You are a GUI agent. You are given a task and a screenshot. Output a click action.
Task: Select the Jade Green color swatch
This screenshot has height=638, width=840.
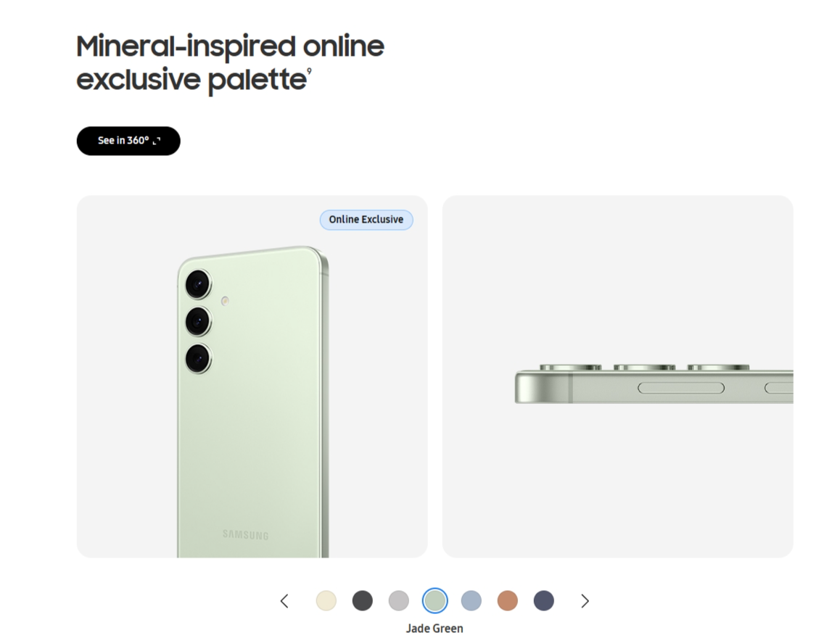pyautogui.click(x=435, y=600)
